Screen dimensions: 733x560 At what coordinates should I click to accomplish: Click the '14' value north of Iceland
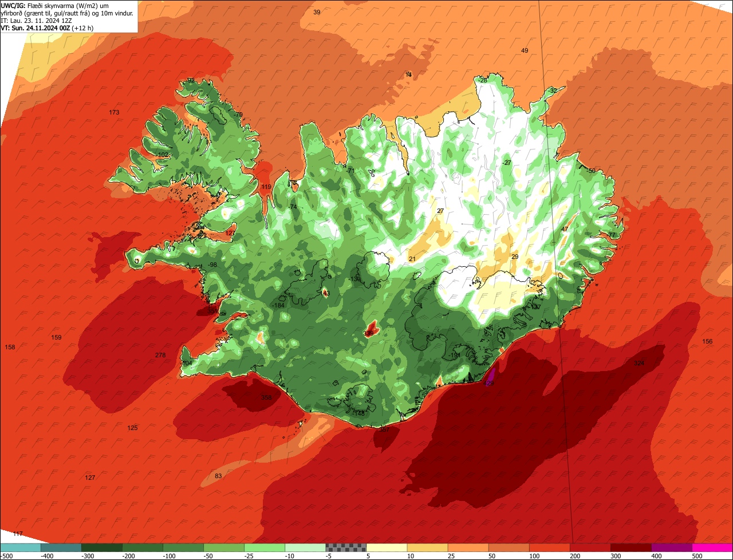408,74
